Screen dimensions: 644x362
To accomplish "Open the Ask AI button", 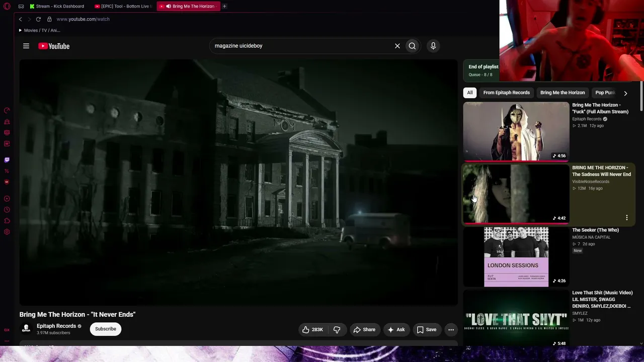I will [x=396, y=329].
